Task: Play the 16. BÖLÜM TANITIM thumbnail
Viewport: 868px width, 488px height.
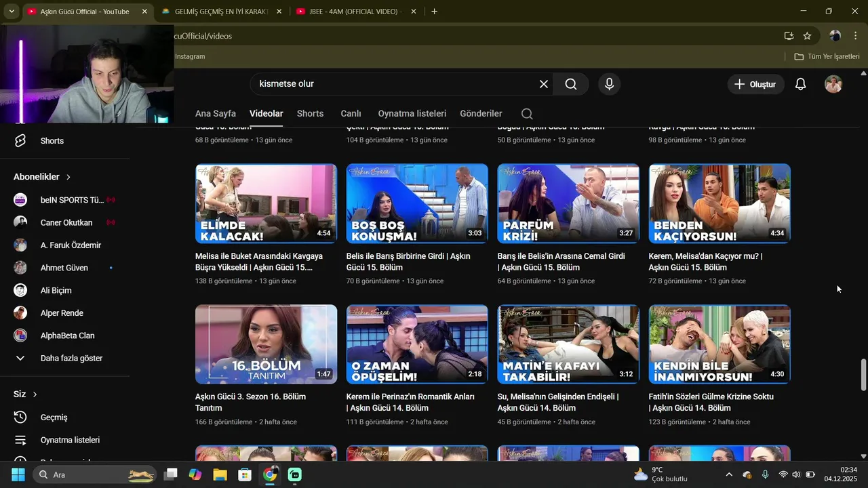Action: (266, 344)
